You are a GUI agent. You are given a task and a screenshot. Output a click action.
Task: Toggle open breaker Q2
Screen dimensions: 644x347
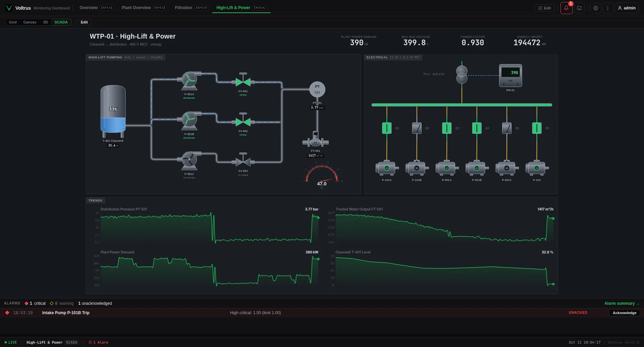point(417,128)
